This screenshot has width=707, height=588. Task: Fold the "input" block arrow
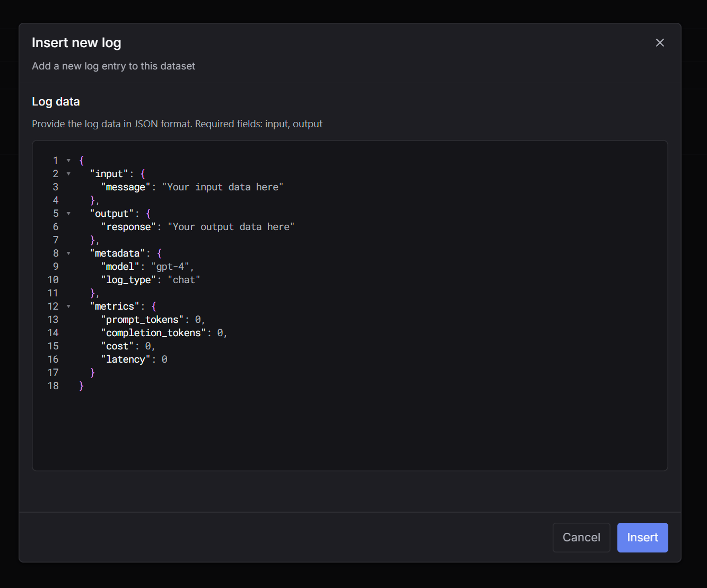click(x=68, y=174)
